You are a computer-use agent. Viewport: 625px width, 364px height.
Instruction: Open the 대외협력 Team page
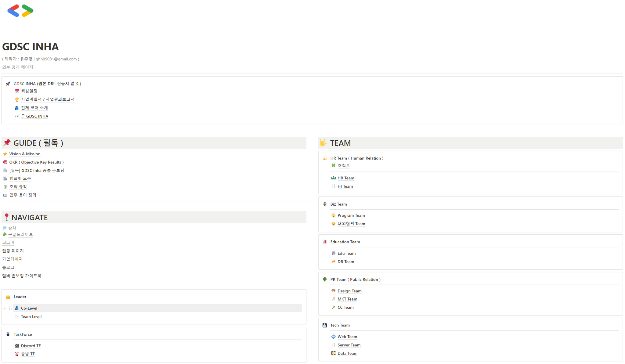(x=351, y=224)
